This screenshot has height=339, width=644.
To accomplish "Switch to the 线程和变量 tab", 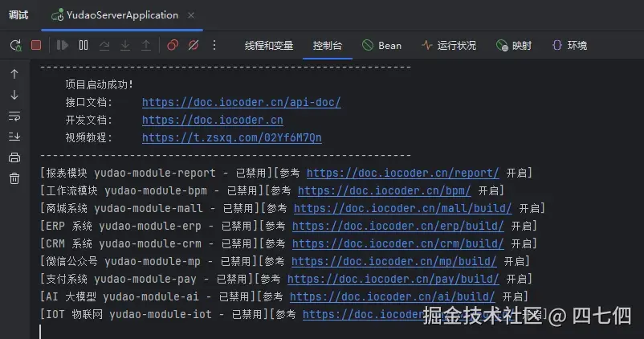I will [269, 46].
